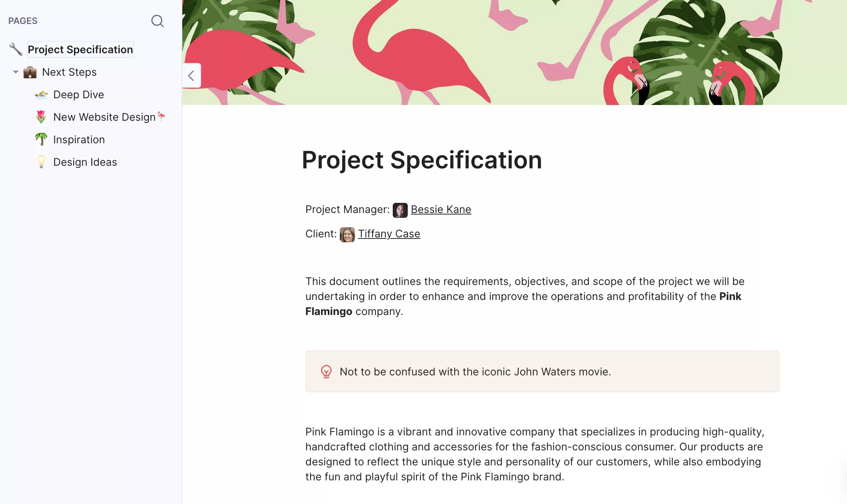Click the light bulb icon beside Design Ideas
This screenshot has width=847, height=504.
[x=41, y=162]
